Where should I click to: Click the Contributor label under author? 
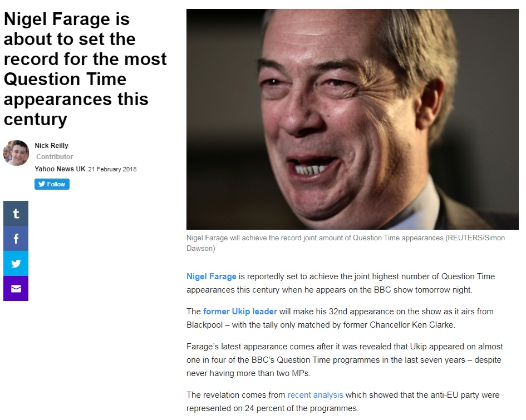click(x=55, y=156)
